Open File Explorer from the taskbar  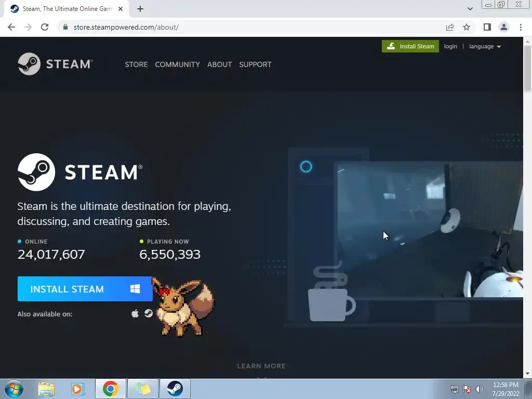[x=46, y=389]
